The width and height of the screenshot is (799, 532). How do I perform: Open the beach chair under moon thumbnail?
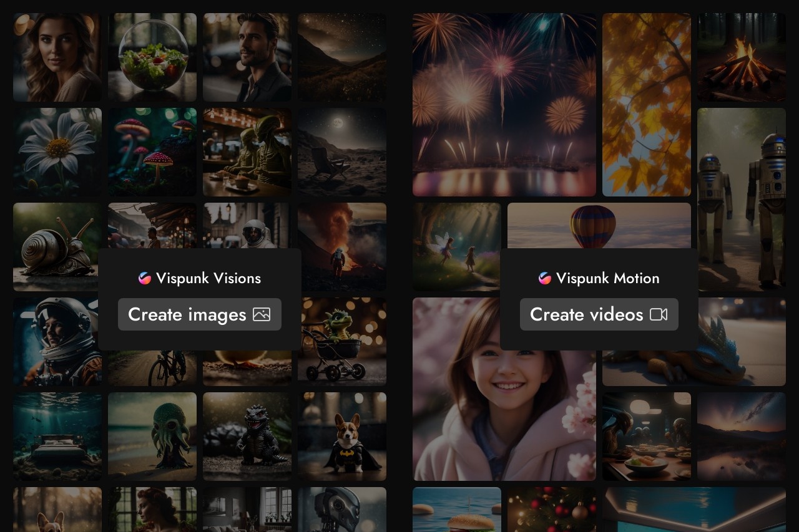pos(342,152)
